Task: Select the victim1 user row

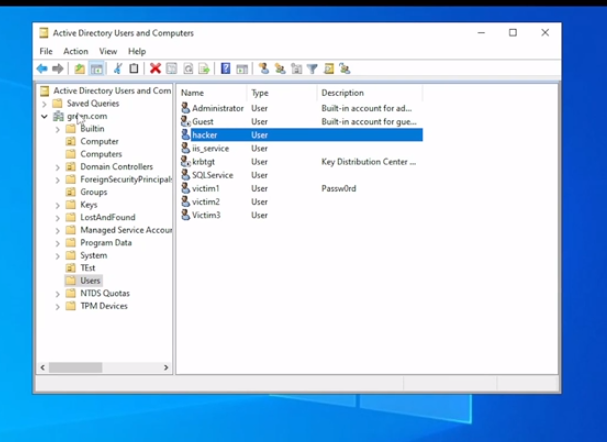Action: (302, 188)
